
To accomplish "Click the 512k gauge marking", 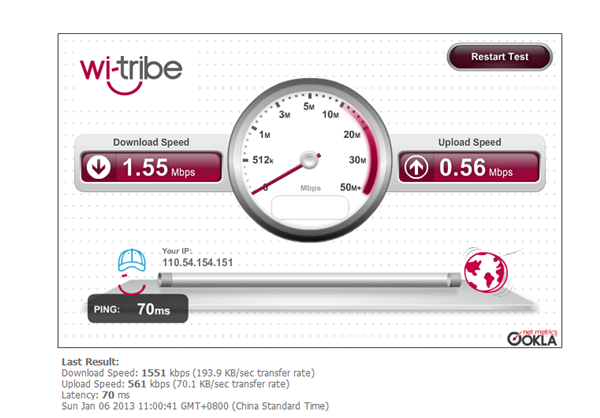I will [262, 160].
